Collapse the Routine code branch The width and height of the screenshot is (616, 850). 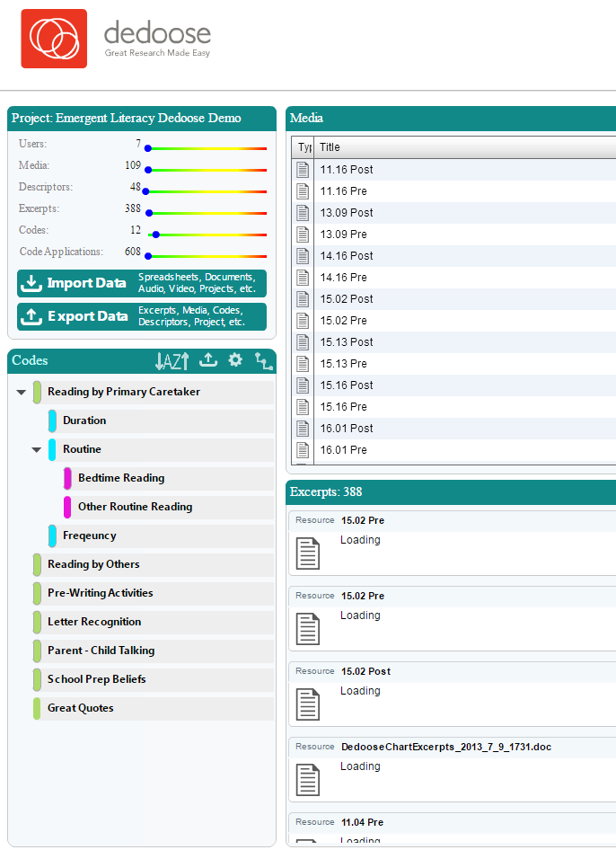tap(36, 449)
